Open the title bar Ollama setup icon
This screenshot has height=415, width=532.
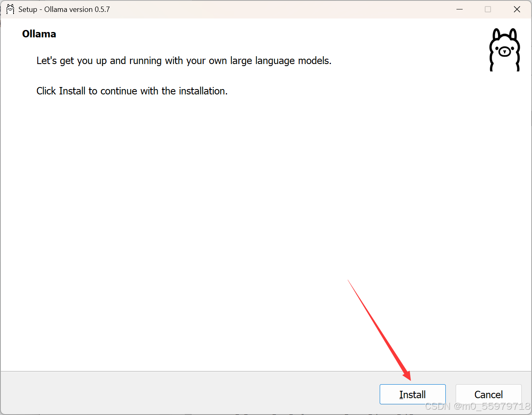[x=10, y=9]
